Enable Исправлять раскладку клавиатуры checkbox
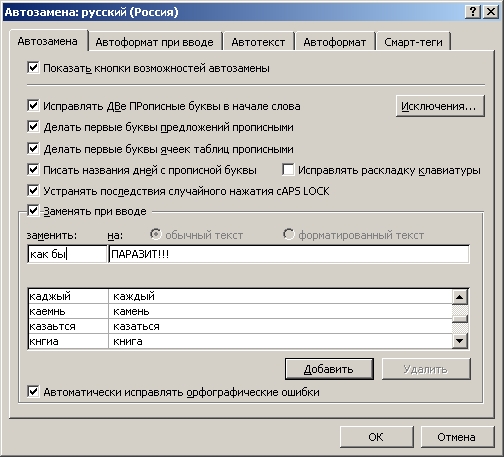 (288, 169)
